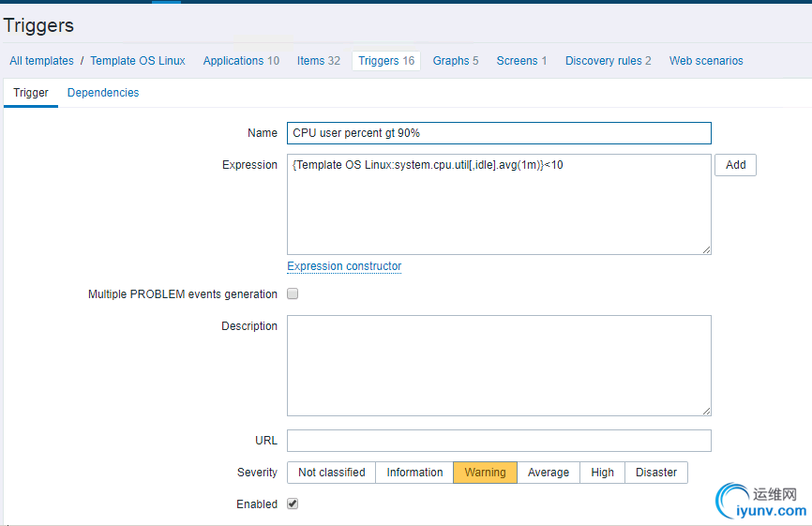Choose the Warning severity level
The image size is (812, 526).
485,473
